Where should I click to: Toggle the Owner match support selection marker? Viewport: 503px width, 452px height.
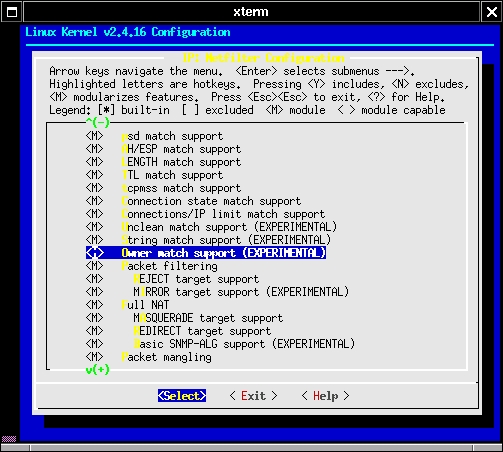(x=95, y=253)
